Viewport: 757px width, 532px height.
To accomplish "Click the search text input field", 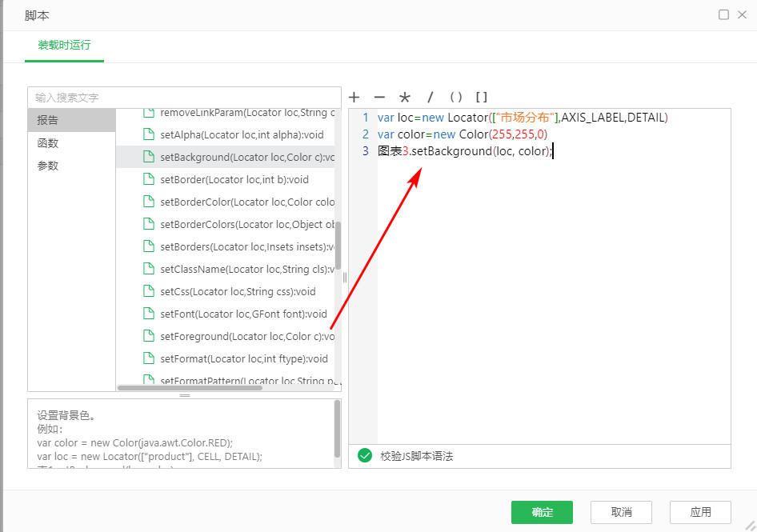I will [x=184, y=98].
